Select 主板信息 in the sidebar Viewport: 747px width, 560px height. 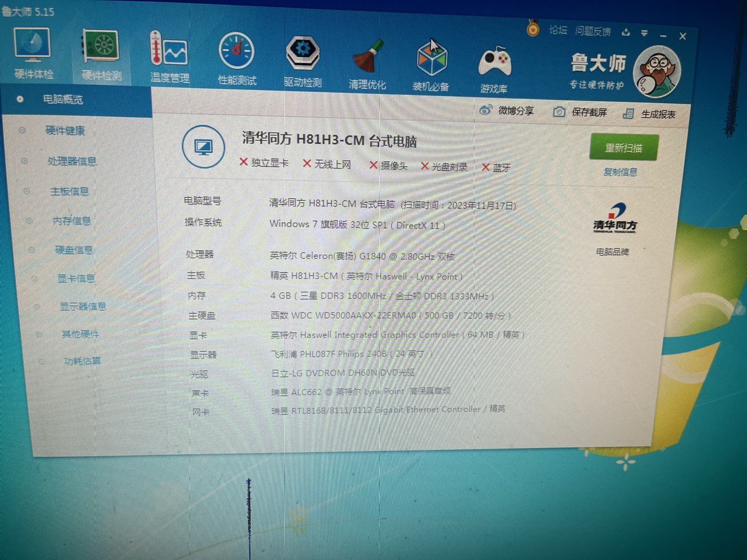point(70,192)
